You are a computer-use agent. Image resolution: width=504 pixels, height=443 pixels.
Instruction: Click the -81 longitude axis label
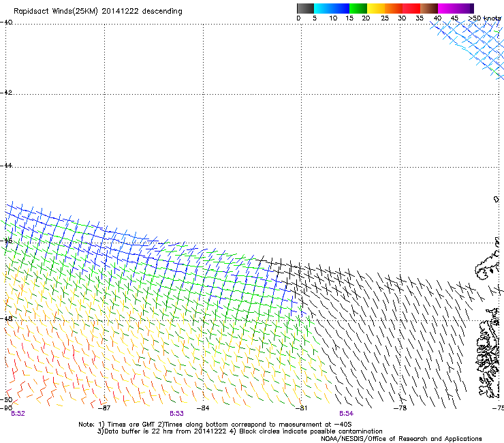click(x=301, y=408)
